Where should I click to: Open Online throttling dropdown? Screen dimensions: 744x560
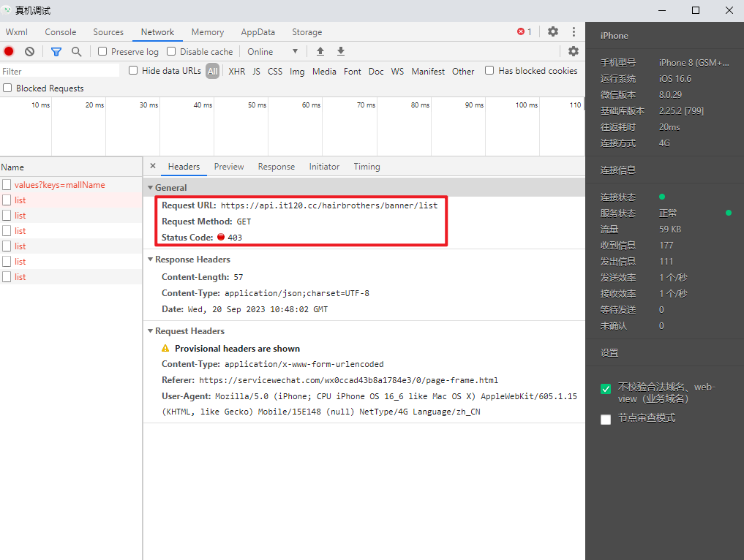(x=273, y=51)
